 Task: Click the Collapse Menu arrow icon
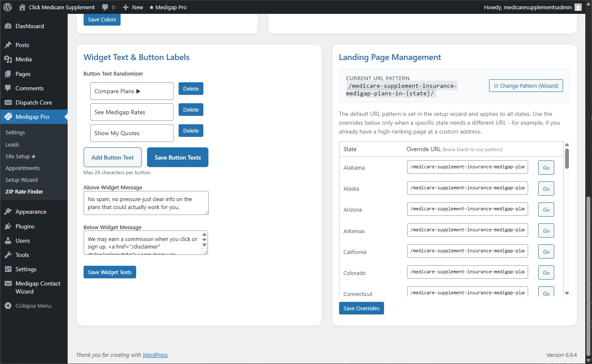tap(8, 306)
